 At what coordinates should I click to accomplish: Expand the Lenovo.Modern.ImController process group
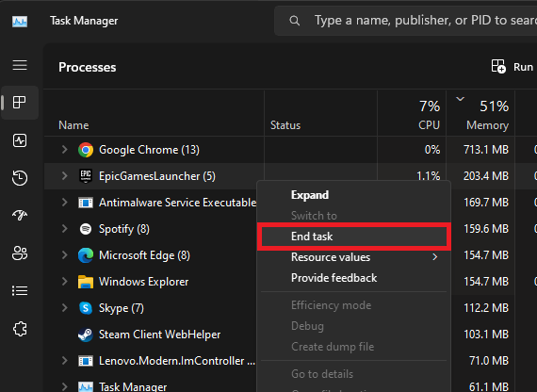(64, 361)
